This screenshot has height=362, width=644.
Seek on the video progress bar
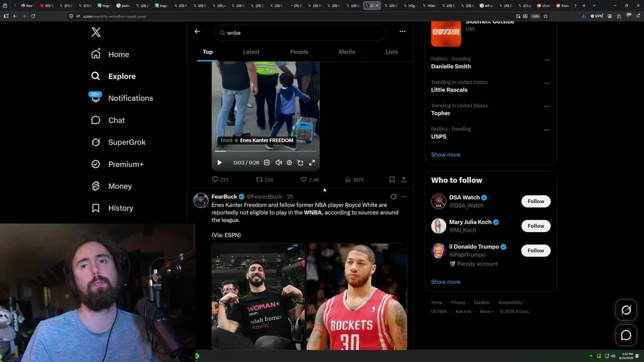coord(266,151)
